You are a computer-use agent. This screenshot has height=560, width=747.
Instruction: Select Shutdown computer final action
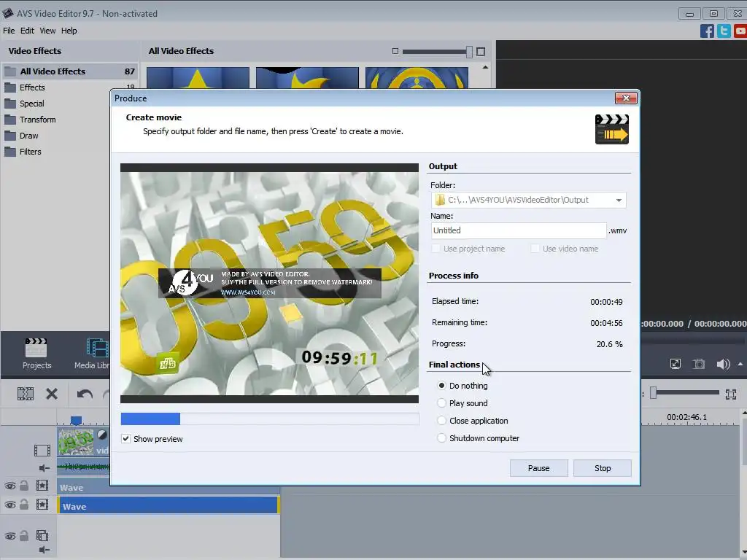pyautogui.click(x=441, y=438)
